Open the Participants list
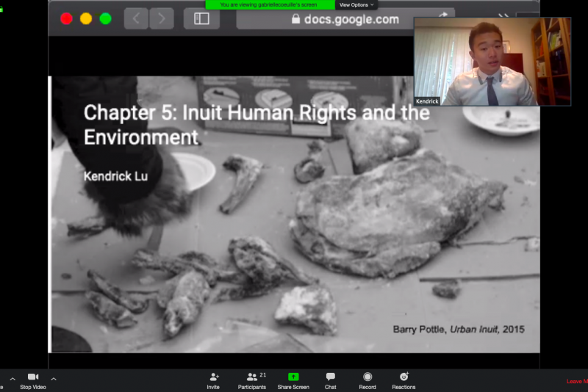588x392 pixels. pyautogui.click(x=251, y=381)
